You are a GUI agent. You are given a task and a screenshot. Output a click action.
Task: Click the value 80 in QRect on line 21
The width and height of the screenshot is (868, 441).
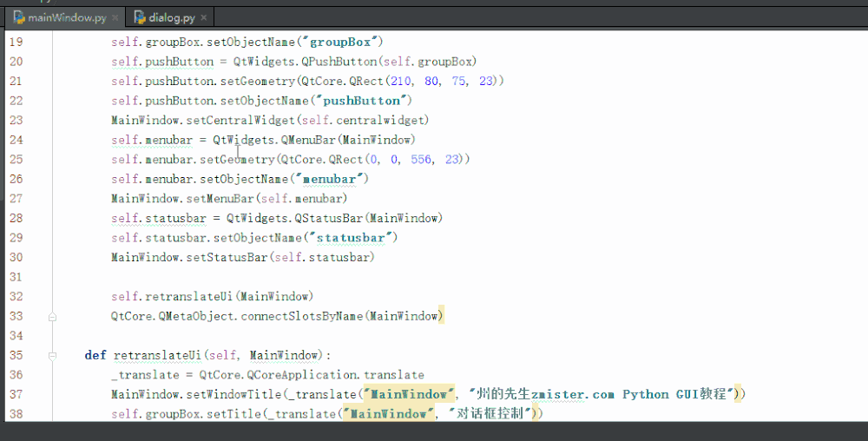pyautogui.click(x=431, y=81)
